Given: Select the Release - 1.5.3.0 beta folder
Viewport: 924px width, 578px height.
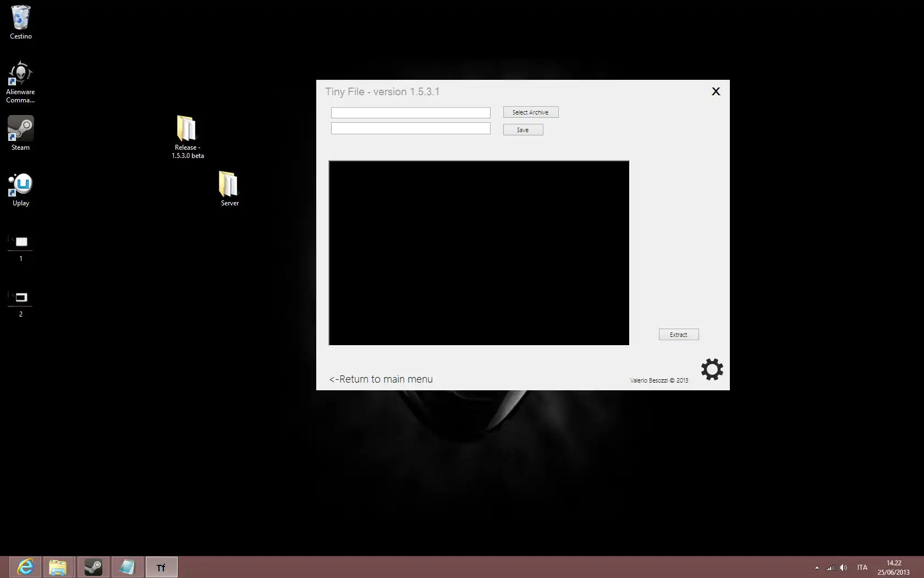Looking at the screenshot, I should coord(188,138).
